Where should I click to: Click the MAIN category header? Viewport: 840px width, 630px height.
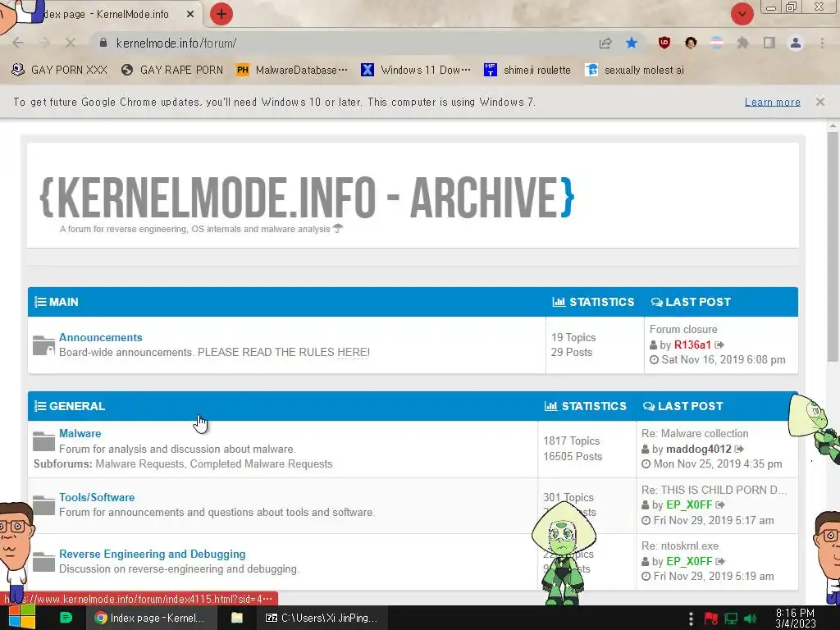click(64, 302)
